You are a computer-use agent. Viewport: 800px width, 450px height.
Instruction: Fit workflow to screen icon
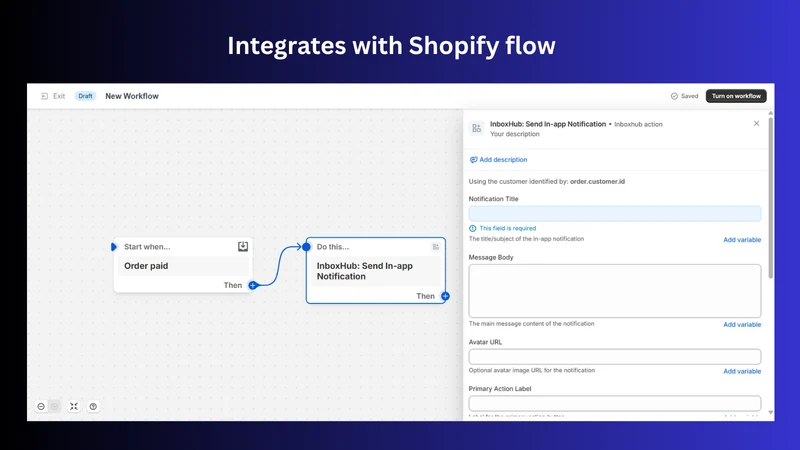click(x=74, y=407)
